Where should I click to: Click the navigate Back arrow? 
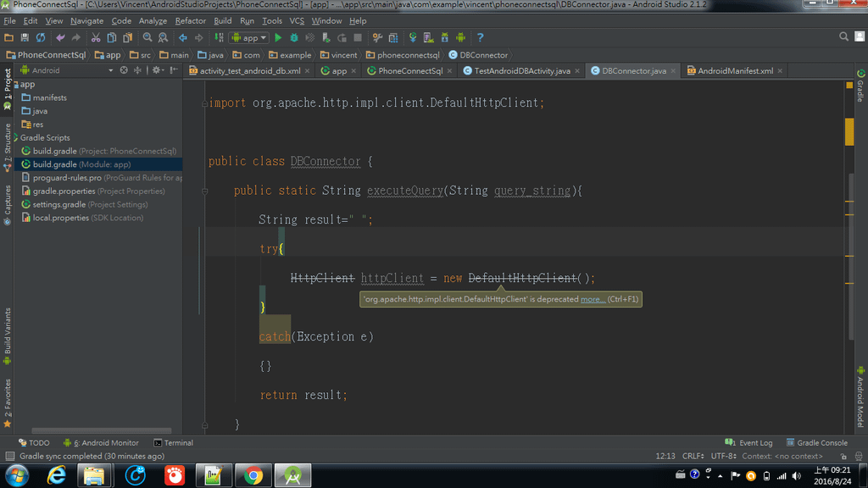(183, 37)
